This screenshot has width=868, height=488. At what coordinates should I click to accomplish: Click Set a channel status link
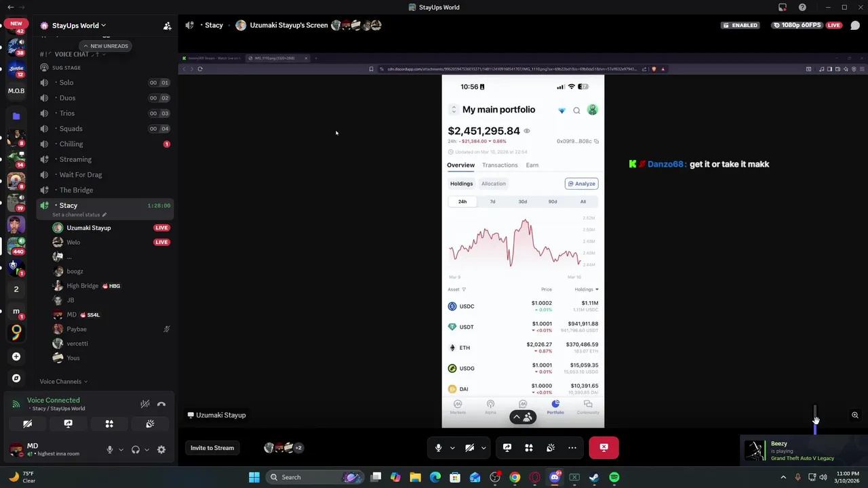79,215
